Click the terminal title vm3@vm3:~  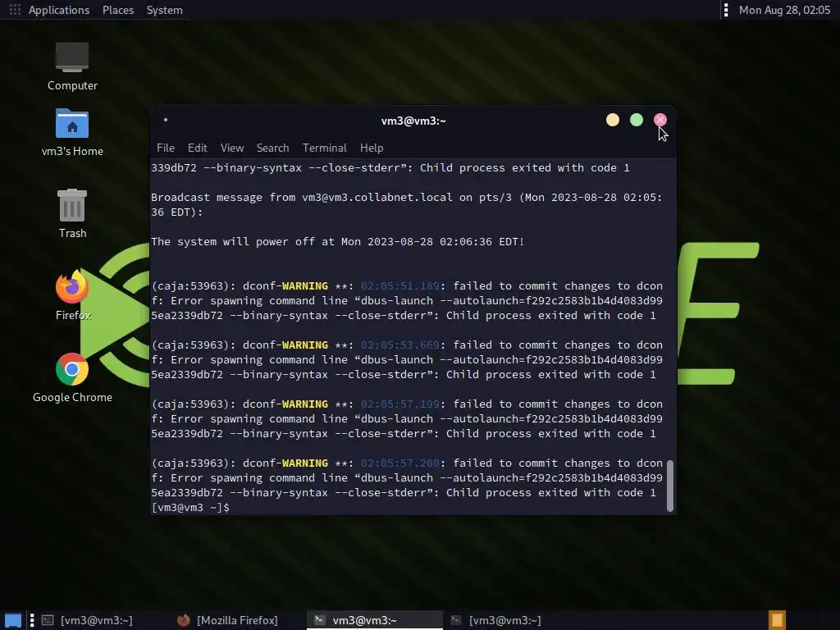coord(413,121)
